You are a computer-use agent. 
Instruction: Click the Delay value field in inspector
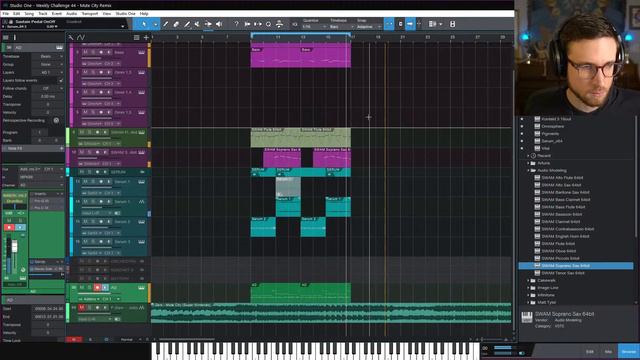coord(48,96)
